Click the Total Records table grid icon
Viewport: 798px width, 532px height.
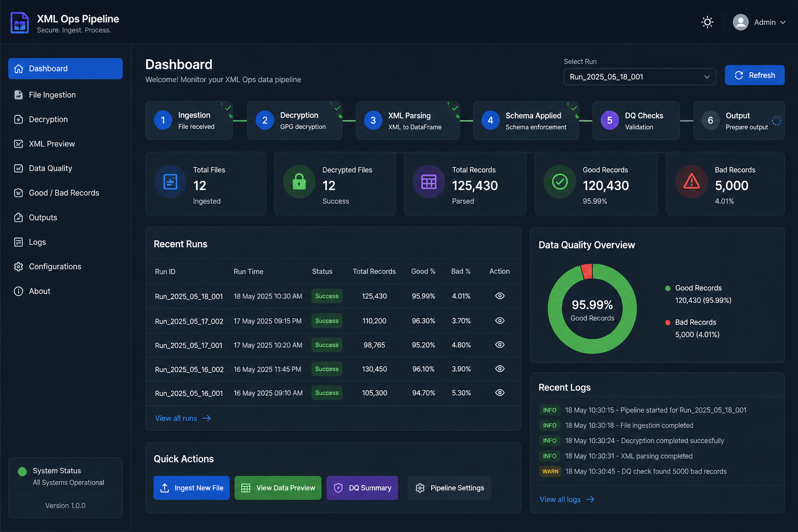coord(429,181)
